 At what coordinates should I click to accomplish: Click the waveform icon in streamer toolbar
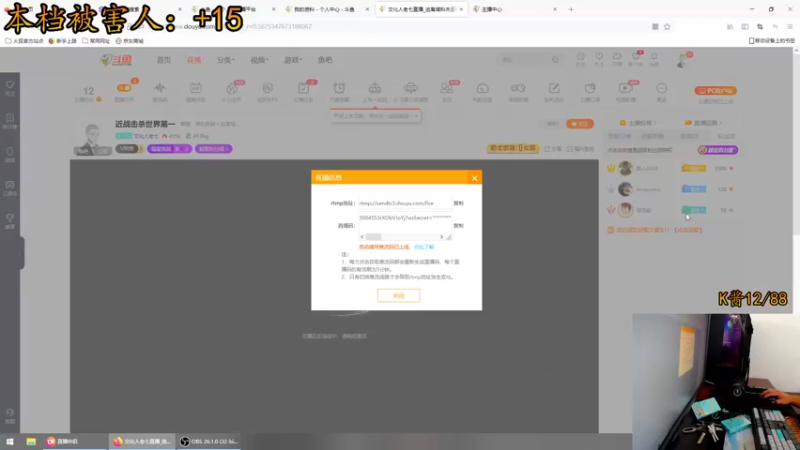point(160,88)
